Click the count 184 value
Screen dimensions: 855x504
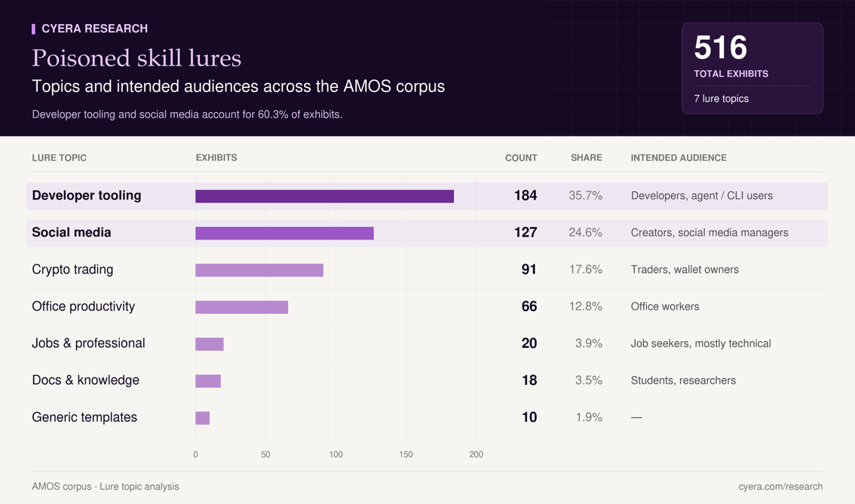526,196
